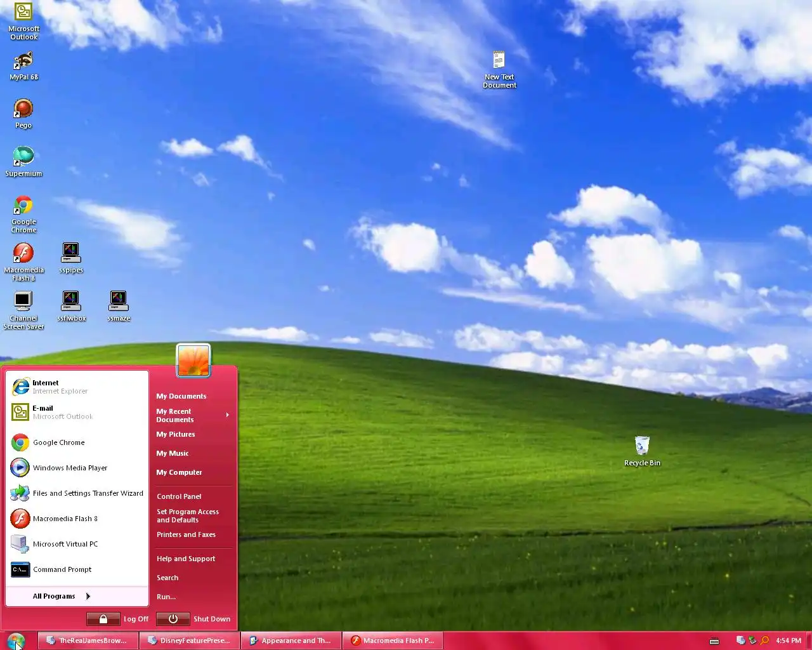Screen dimensions: 812x650
Task: Open Files and Settings Transfer Wizard
Action: [77, 493]
